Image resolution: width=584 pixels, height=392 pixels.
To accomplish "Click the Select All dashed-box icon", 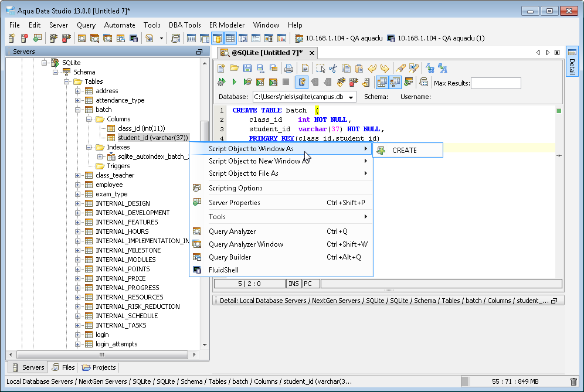I will [x=320, y=68].
